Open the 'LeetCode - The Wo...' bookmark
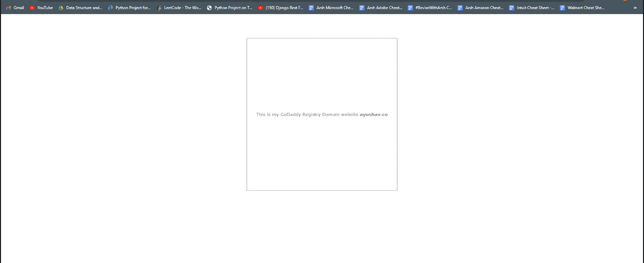This screenshot has height=263, width=644. point(179,8)
